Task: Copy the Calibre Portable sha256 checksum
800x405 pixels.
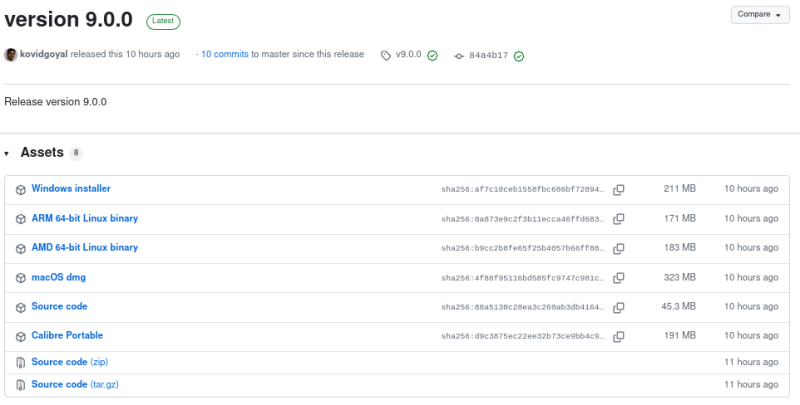Action: click(618, 337)
